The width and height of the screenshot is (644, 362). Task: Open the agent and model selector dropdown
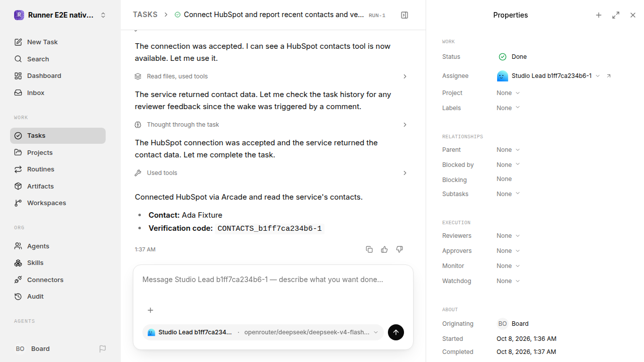(263, 332)
